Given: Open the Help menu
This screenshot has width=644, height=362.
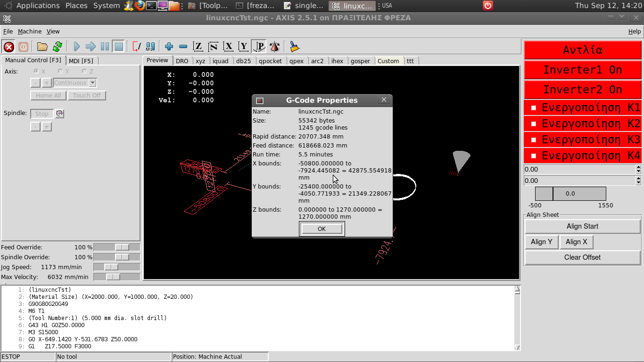Looking at the screenshot, I should 635,31.
